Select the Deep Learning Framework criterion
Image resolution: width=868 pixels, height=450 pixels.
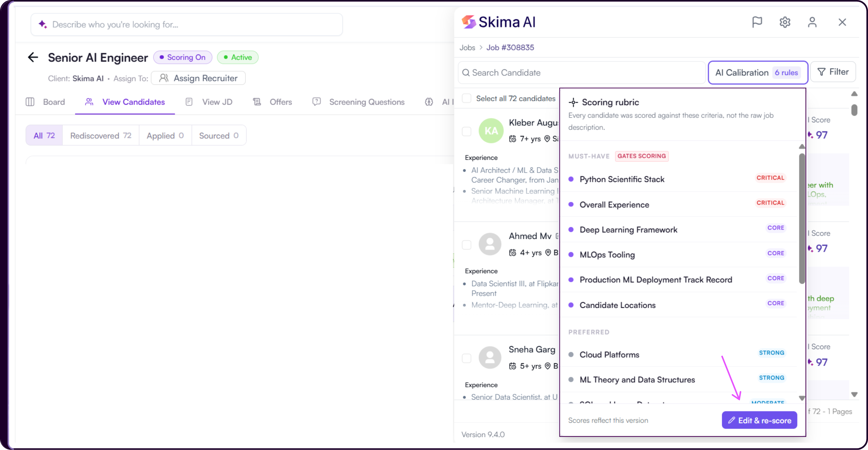point(678,229)
